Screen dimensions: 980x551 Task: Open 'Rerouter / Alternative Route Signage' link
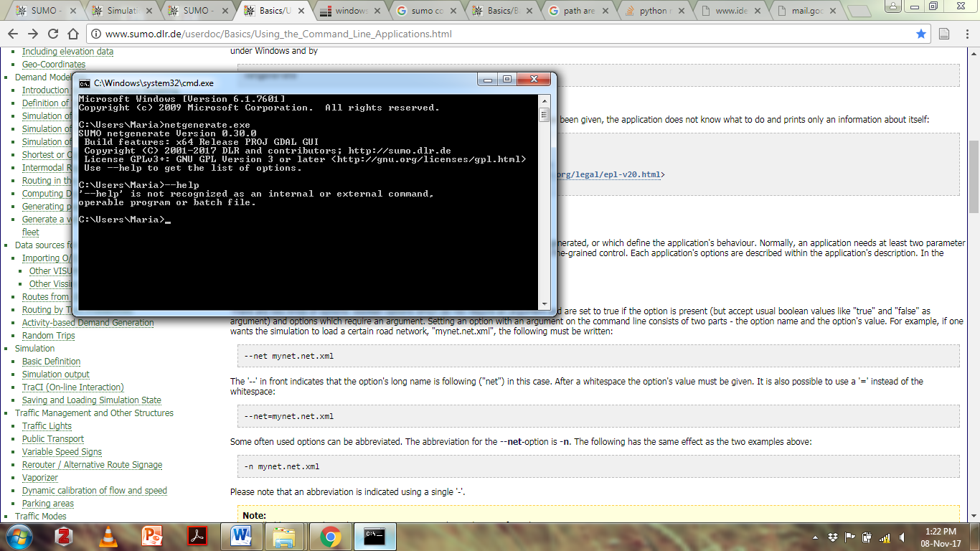92,465
